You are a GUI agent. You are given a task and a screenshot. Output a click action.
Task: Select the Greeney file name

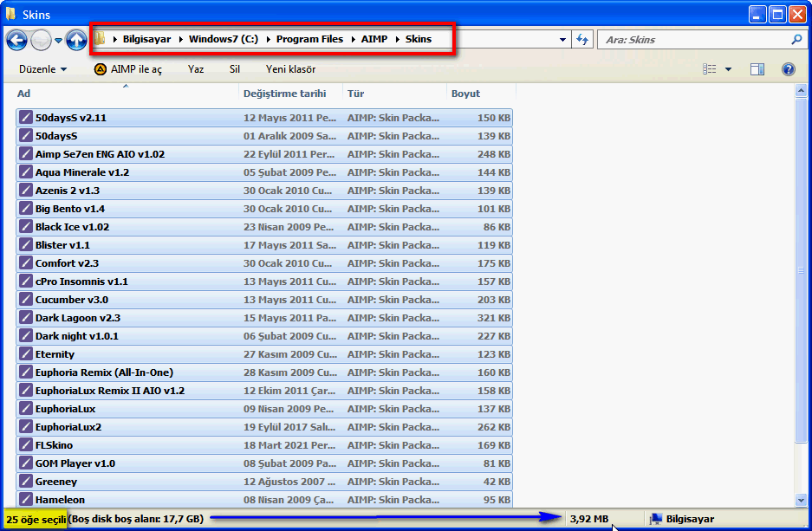point(56,482)
